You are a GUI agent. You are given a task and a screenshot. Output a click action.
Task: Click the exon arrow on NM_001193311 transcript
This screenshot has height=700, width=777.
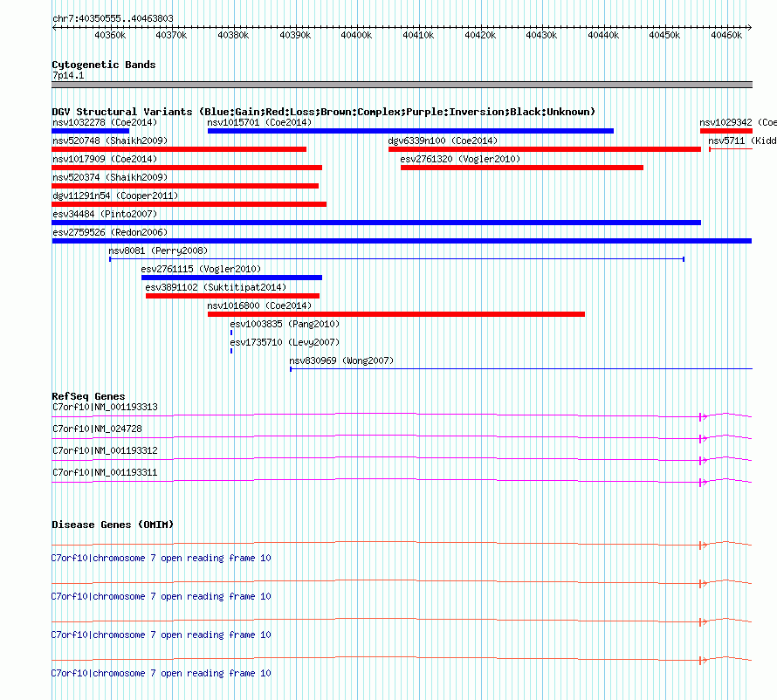tap(703, 483)
